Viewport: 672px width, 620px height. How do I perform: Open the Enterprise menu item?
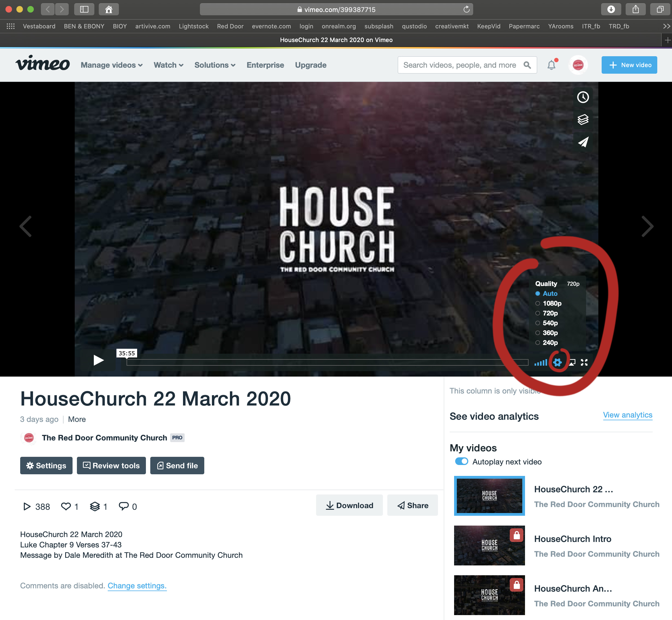265,65
